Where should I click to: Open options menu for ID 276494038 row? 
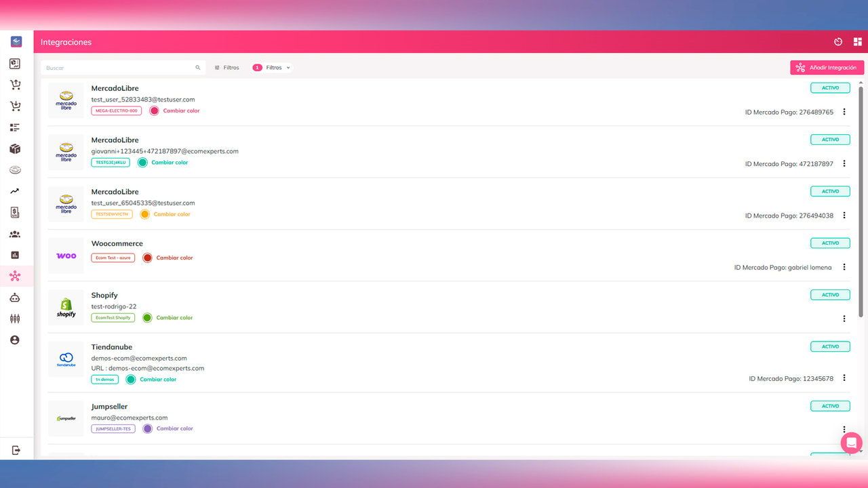[844, 216]
